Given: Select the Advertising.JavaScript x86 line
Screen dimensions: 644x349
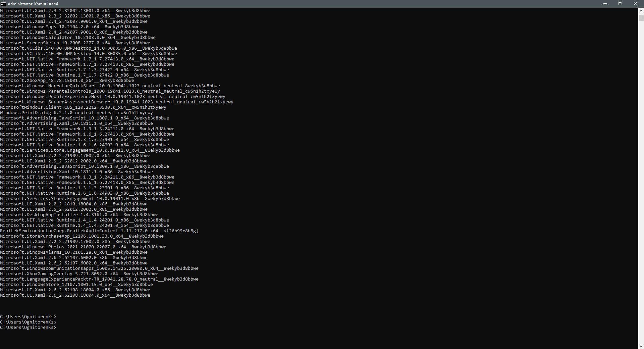Looking at the screenshot, I should [85, 166].
